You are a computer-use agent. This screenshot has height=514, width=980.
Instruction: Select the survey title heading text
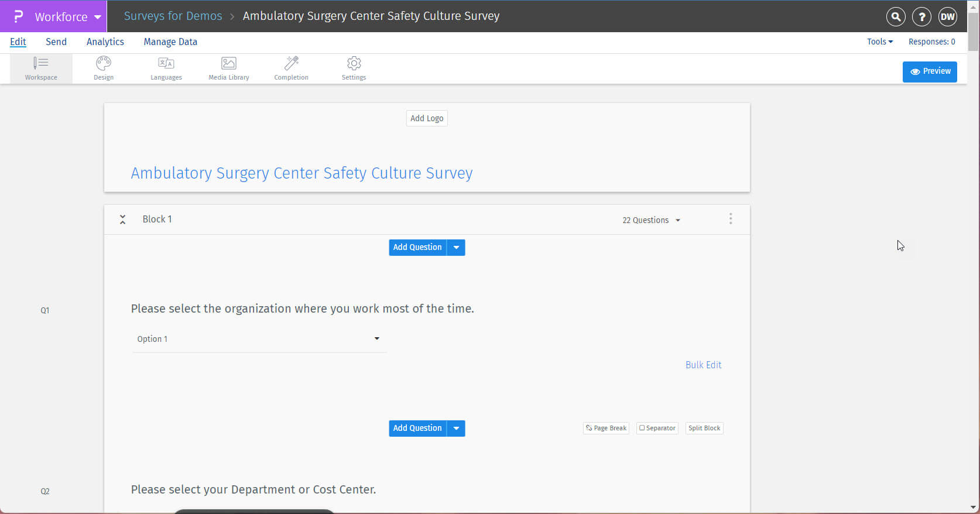coord(301,173)
